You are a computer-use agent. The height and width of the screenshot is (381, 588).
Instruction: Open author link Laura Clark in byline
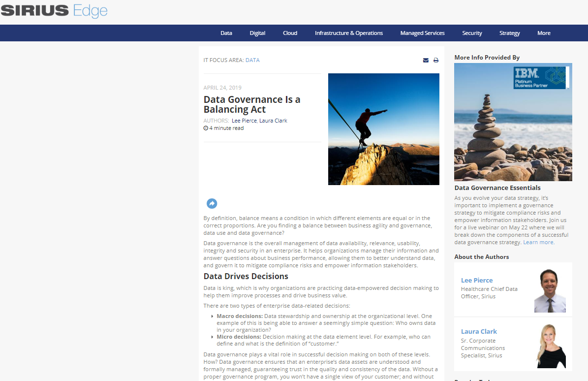[x=273, y=121]
